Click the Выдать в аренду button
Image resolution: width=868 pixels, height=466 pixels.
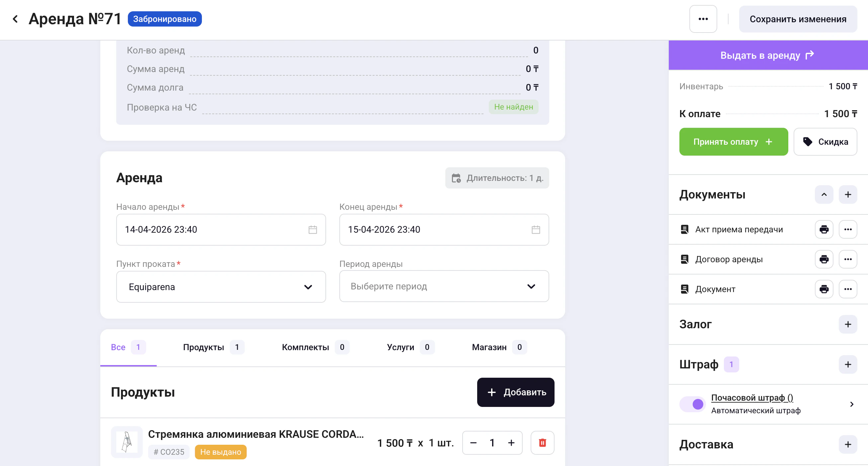(768, 55)
